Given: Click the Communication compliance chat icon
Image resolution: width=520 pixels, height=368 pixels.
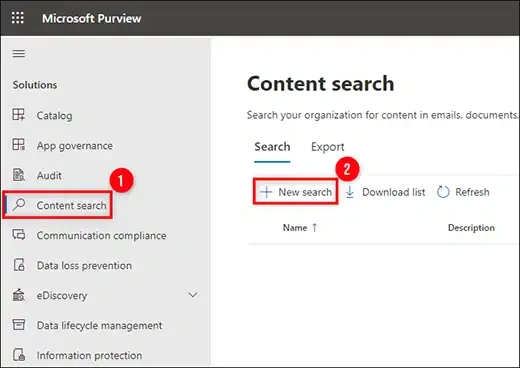Looking at the screenshot, I should pyautogui.click(x=19, y=234).
